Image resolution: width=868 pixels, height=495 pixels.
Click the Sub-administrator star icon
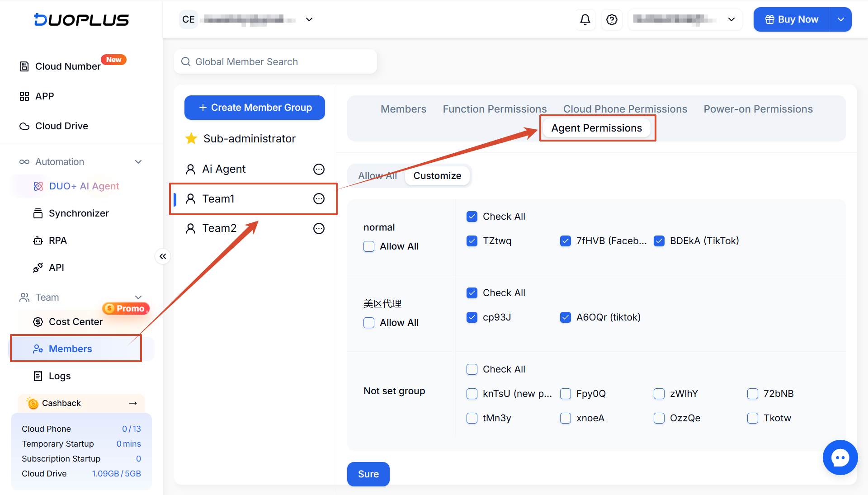click(x=191, y=139)
